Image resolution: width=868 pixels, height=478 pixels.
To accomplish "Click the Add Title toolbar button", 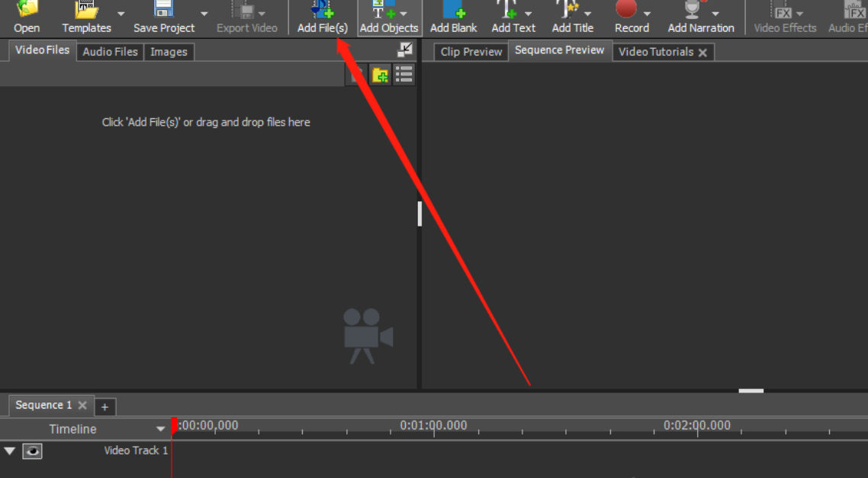I will (572, 18).
